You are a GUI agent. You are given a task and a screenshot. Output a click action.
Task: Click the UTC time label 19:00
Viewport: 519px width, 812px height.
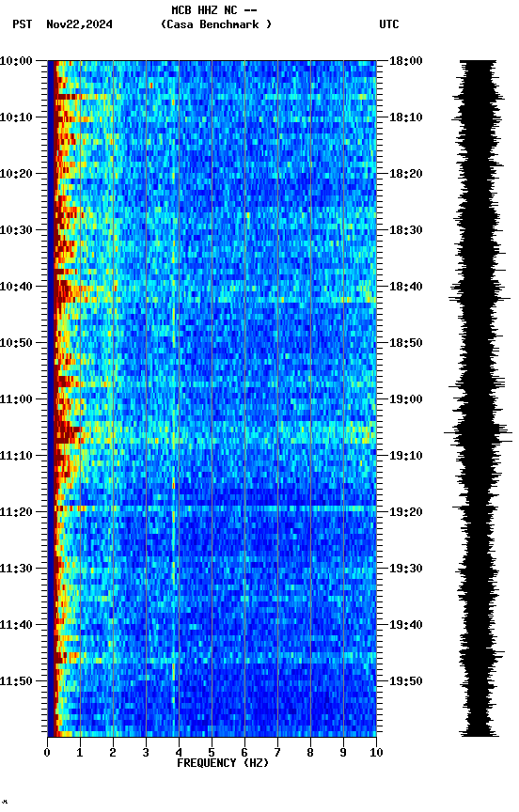point(406,399)
